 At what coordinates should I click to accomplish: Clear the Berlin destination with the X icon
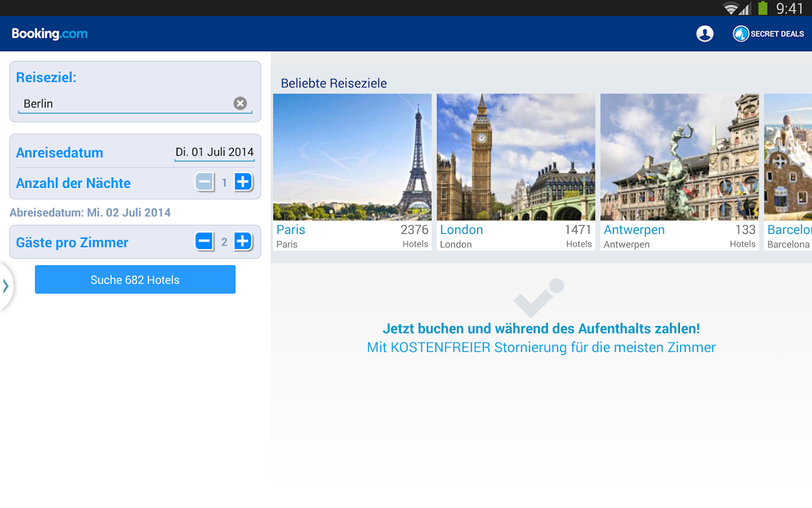coord(240,103)
